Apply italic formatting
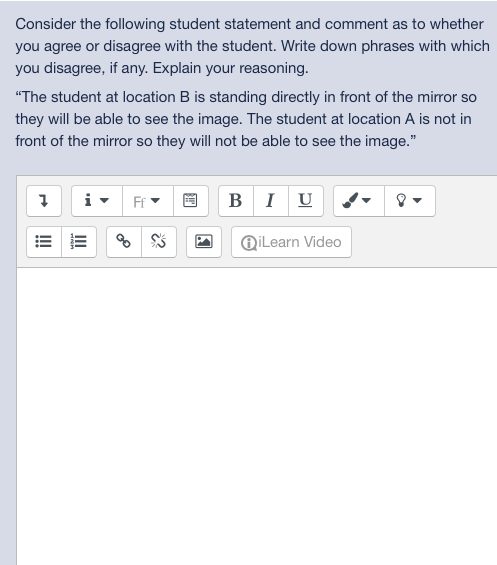This screenshot has height=565, width=497. point(271,201)
